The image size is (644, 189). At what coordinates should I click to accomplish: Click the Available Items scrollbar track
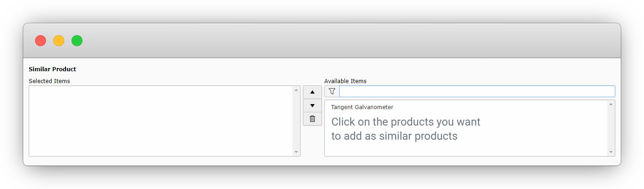pos(611,128)
